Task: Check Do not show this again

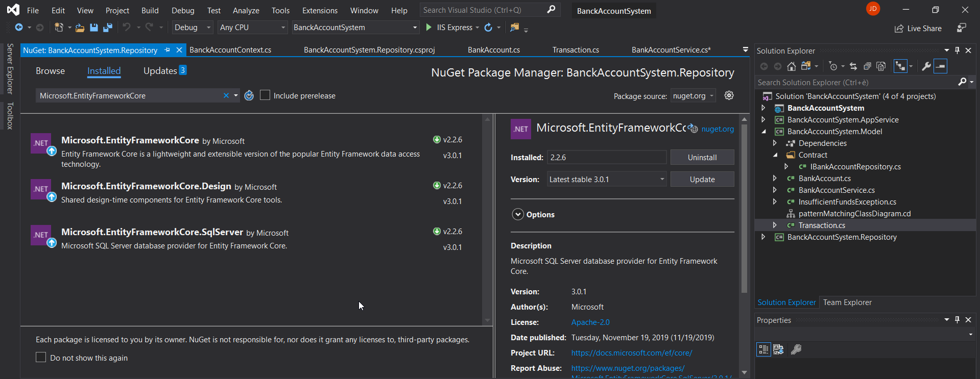Action: (x=41, y=357)
